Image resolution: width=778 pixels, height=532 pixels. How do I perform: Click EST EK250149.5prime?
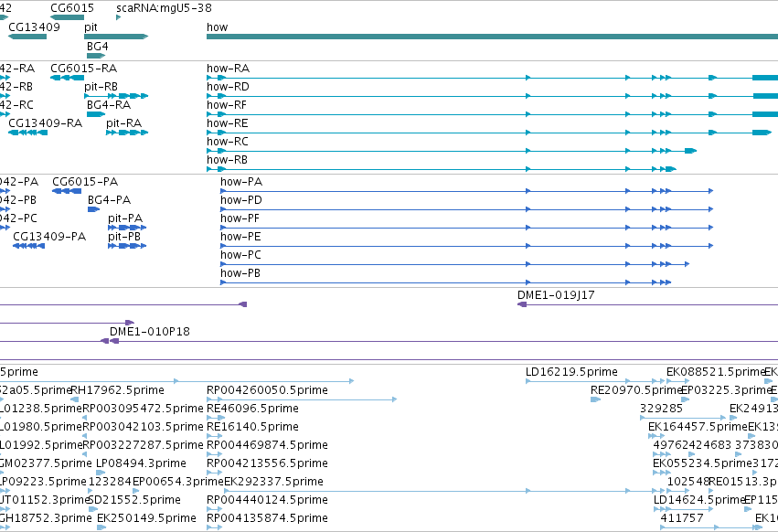tap(146, 518)
